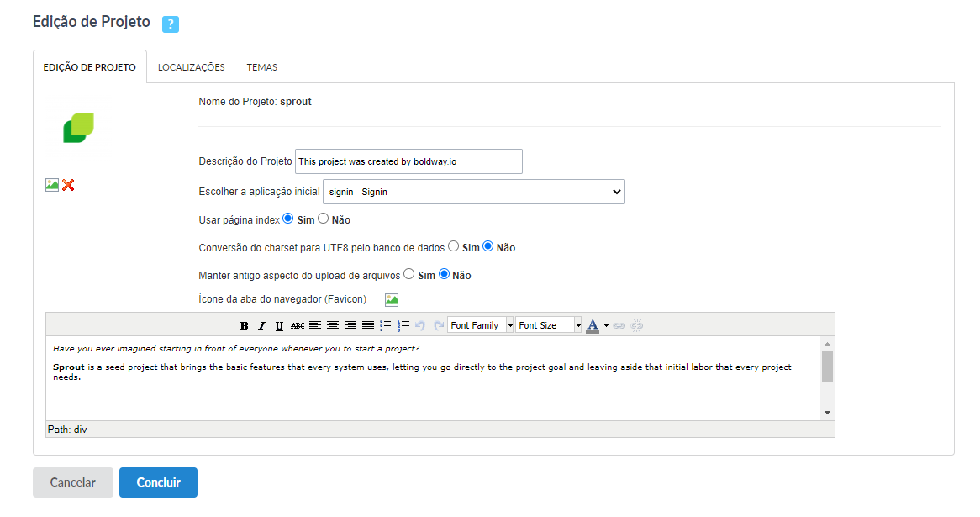
Task: Switch to the Temas tab
Action: tap(261, 67)
